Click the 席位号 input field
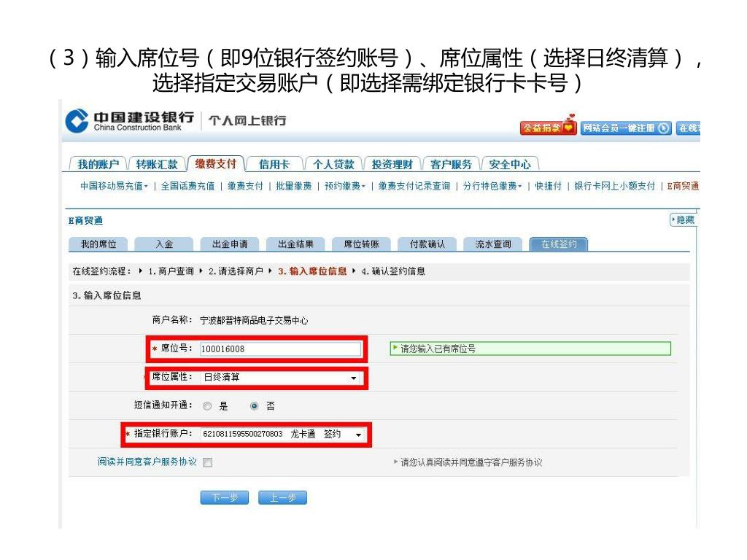 pyautogui.click(x=281, y=349)
